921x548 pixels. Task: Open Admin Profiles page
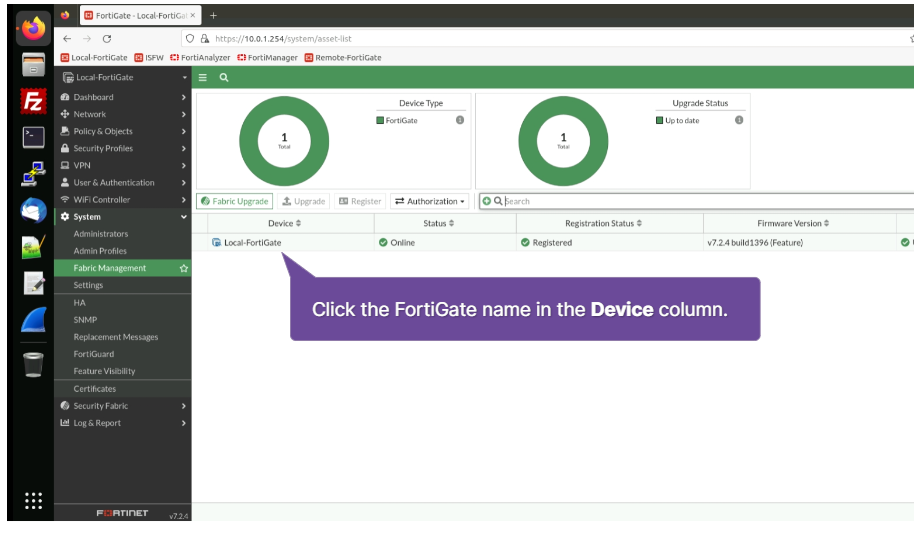100,251
